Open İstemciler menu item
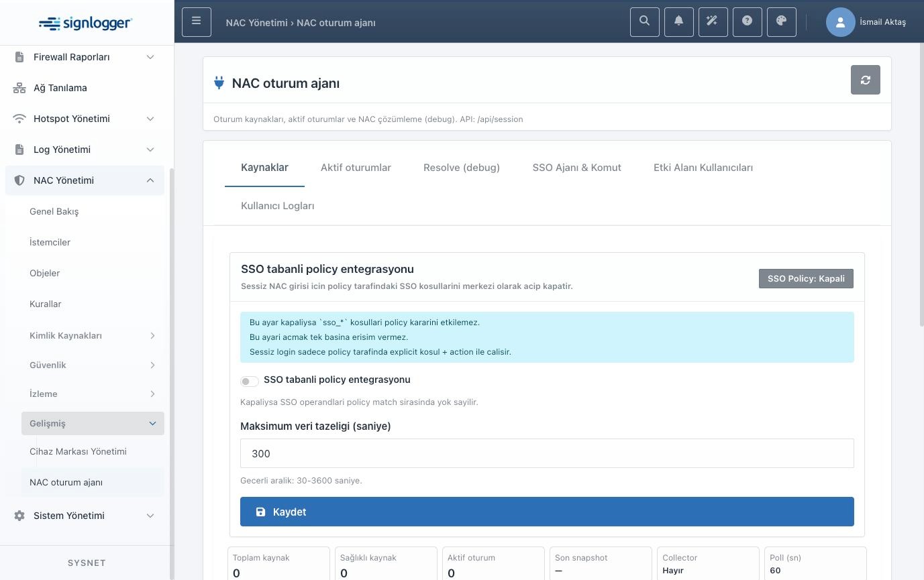The width and height of the screenshot is (924, 580). (50, 242)
